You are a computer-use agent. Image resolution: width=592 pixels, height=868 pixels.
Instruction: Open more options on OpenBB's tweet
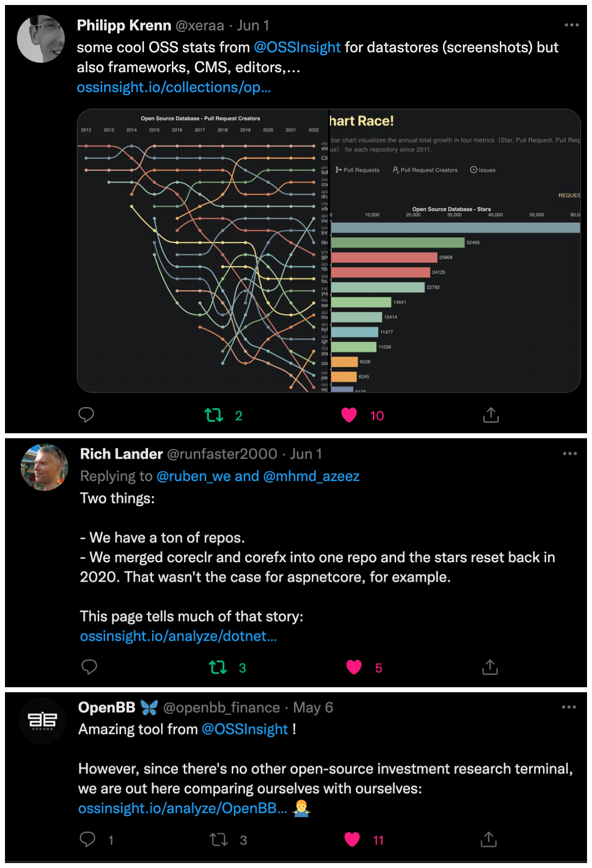tap(568, 706)
